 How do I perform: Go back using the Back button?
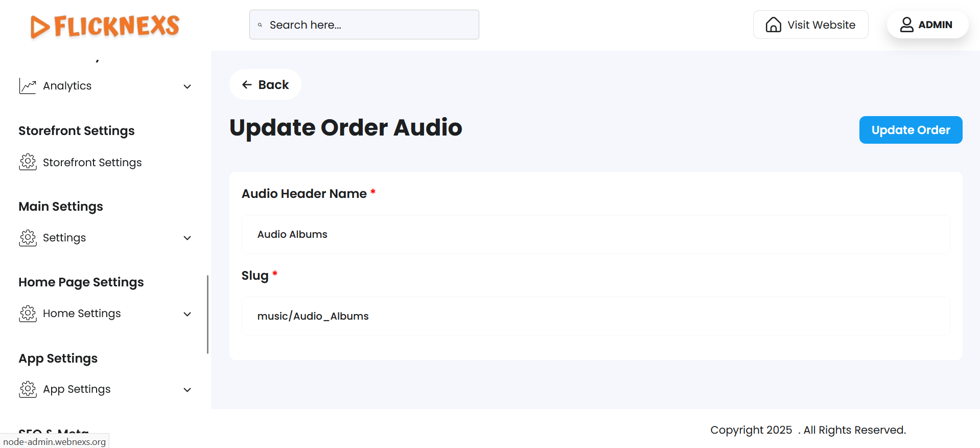(265, 84)
